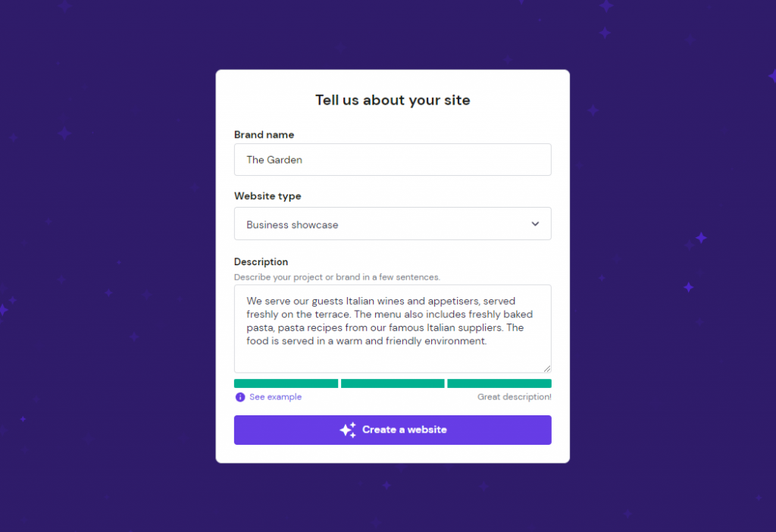This screenshot has width=776, height=532.
Task: Click the Great description! label
Action: point(514,396)
